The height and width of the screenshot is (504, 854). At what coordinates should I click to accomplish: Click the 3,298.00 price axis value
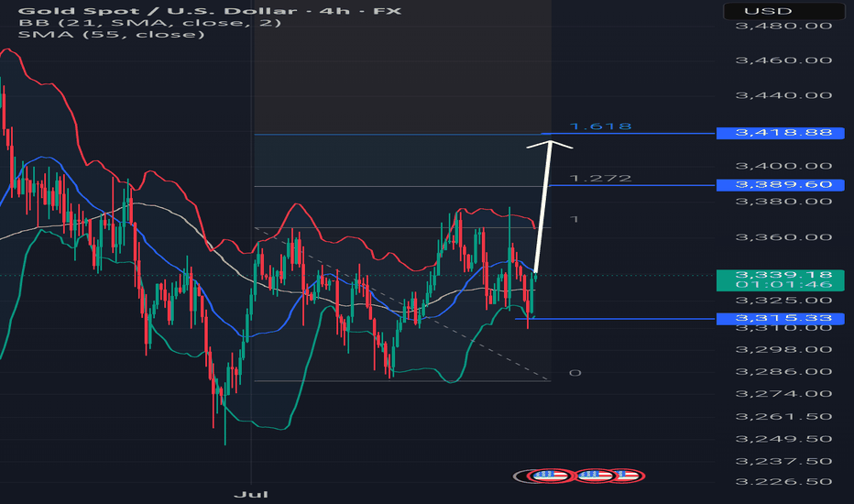[783, 349]
